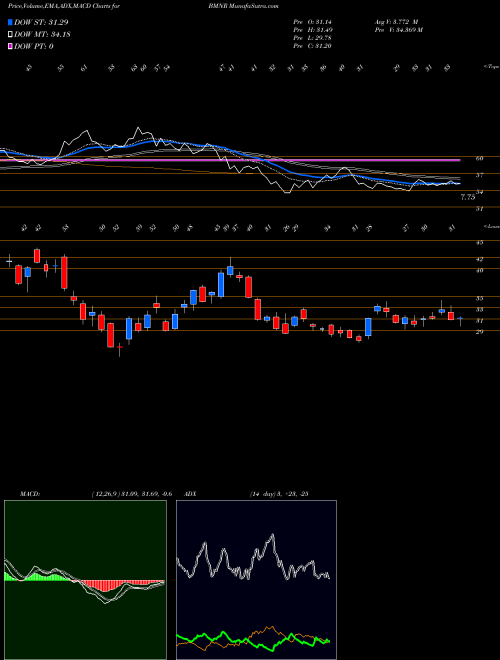
Task: Click the MACD (12,26,9) parameters text
Action: point(131,494)
